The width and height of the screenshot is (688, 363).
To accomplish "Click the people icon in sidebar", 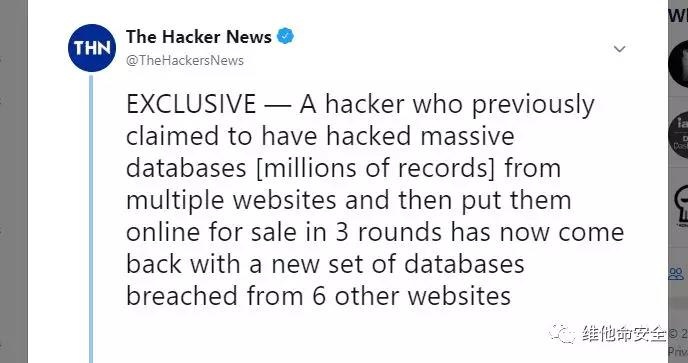I will pos(676,274).
